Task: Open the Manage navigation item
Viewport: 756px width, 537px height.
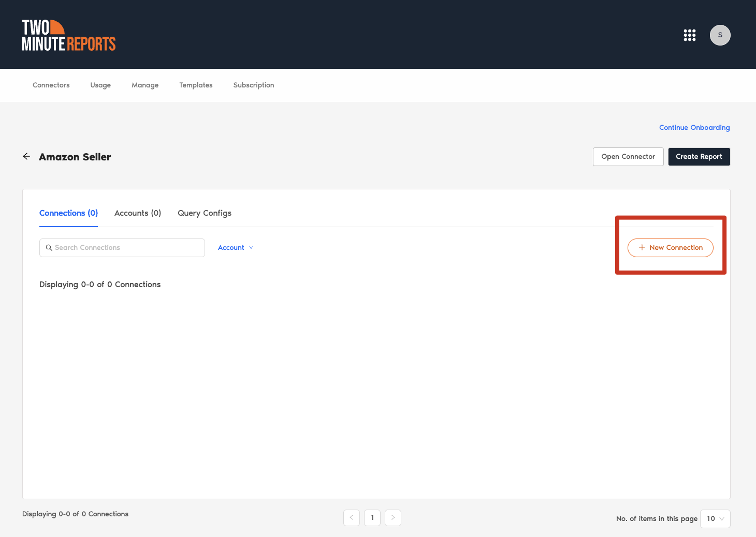Action: [145, 85]
